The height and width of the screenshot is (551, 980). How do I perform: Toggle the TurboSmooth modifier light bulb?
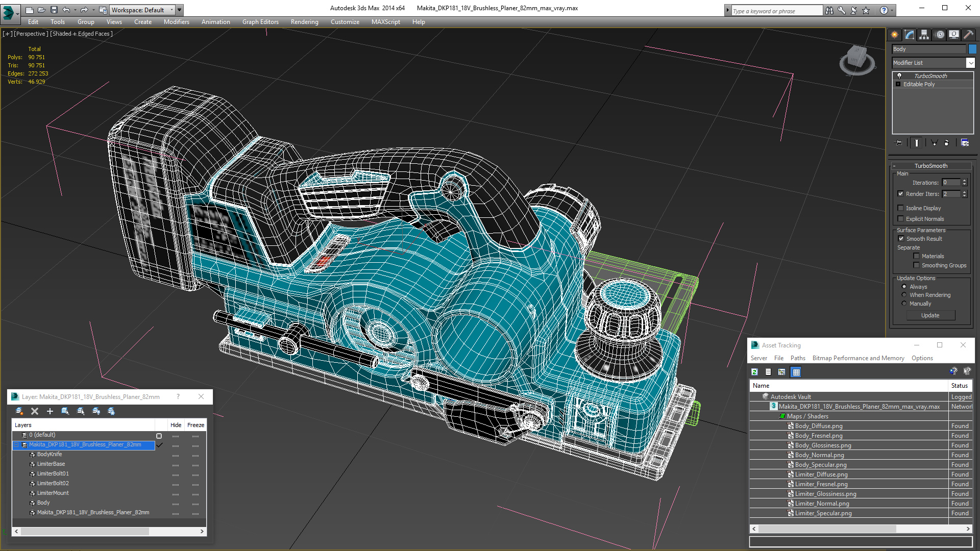click(x=899, y=76)
